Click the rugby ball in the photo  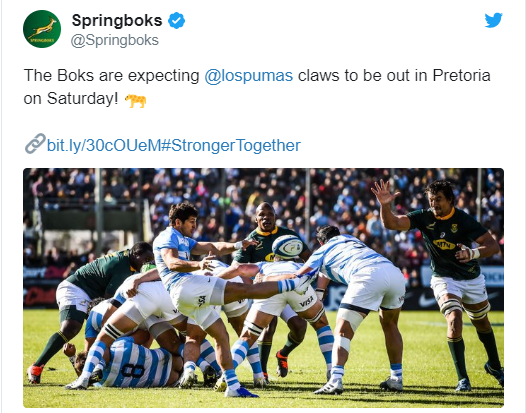tap(287, 247)
